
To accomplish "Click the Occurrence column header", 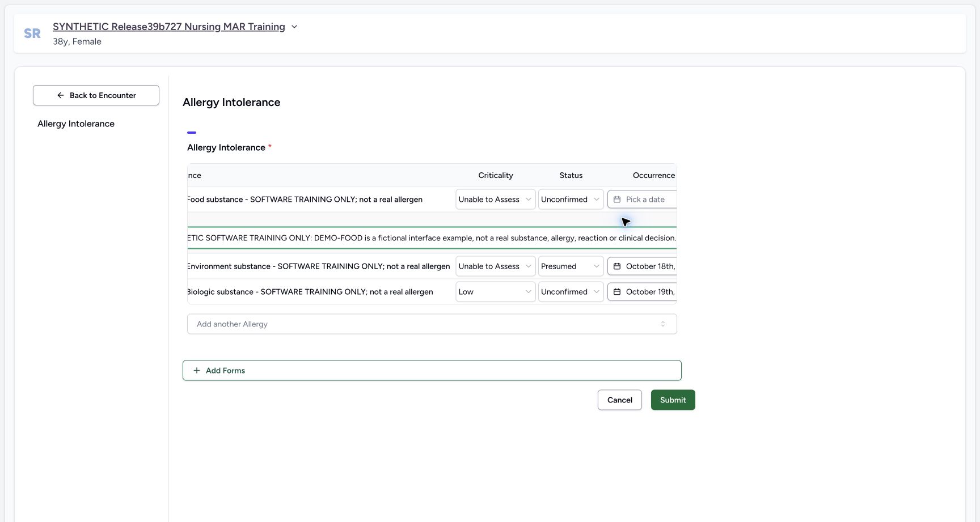I will 654,175.
